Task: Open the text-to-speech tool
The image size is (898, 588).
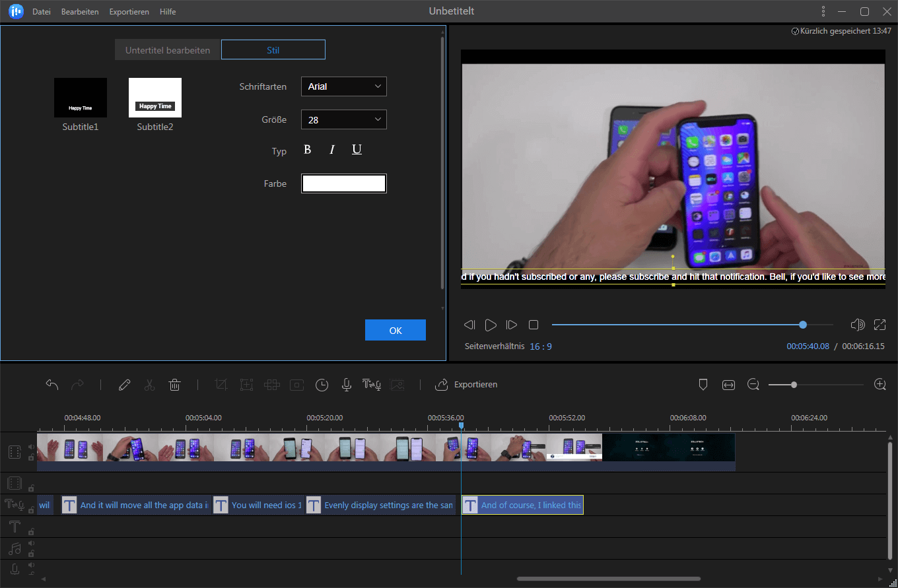Action: click(371, 384)
